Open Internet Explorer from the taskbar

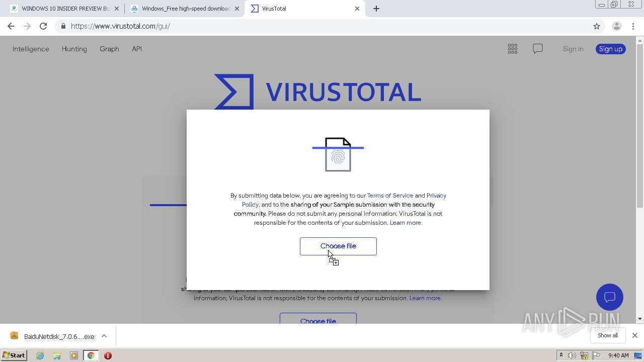coord(40,355)
